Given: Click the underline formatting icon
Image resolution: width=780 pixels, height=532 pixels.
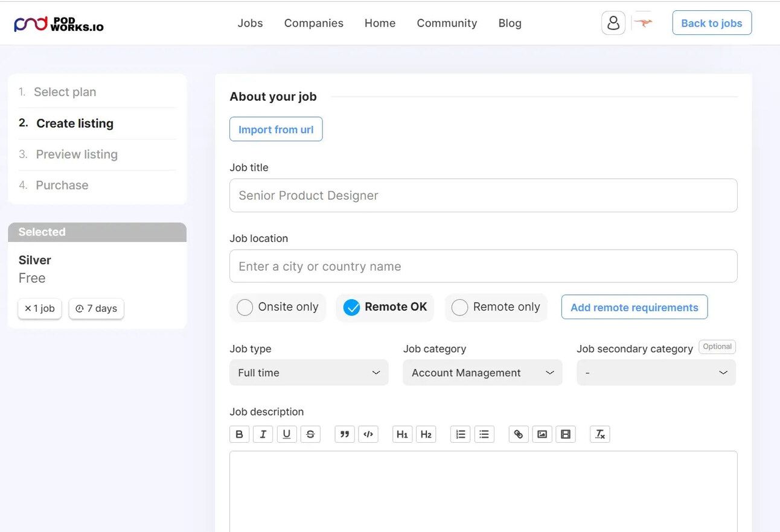Looking at the screenshot, I should 287,434.
